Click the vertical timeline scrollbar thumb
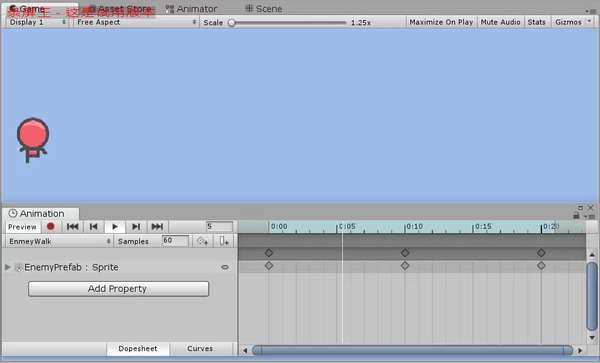Image resolution: width=600 pixels, height=363 pixels. (592, 295)
